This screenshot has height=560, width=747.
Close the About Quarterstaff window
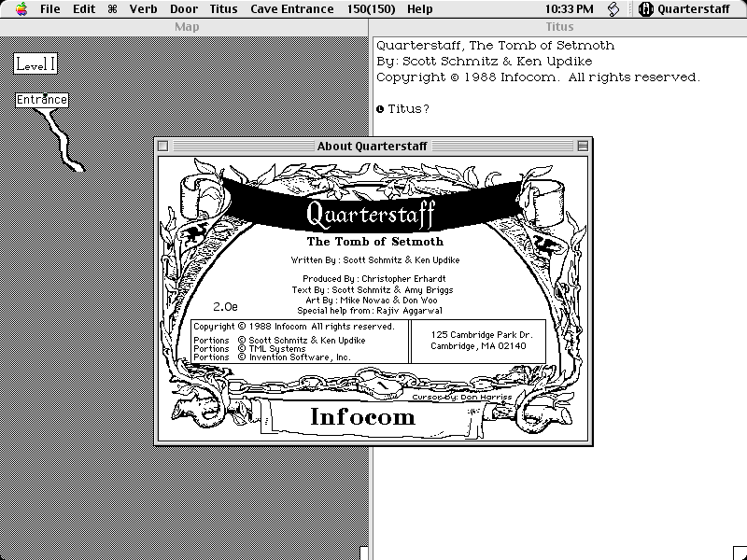tap(162, 147)
